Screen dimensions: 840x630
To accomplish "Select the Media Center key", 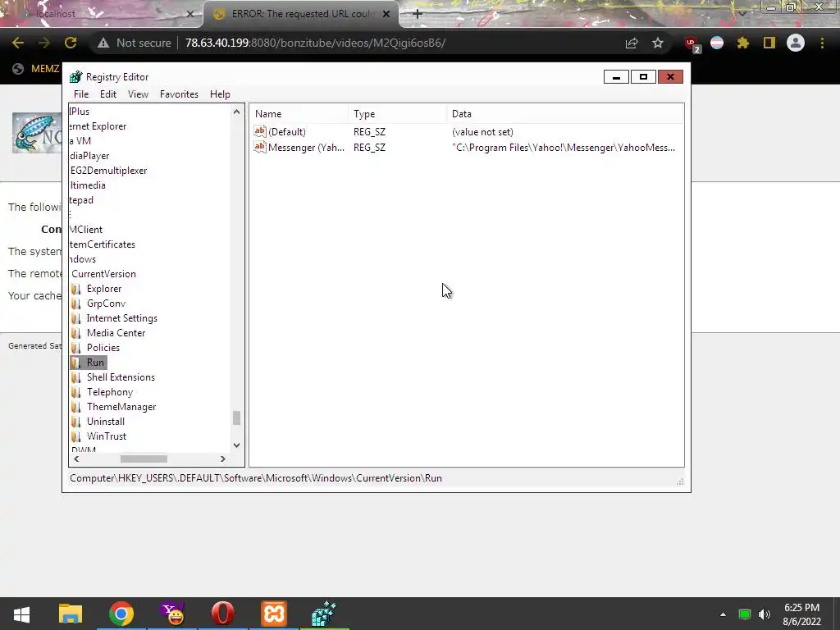I will coord(116,333).
